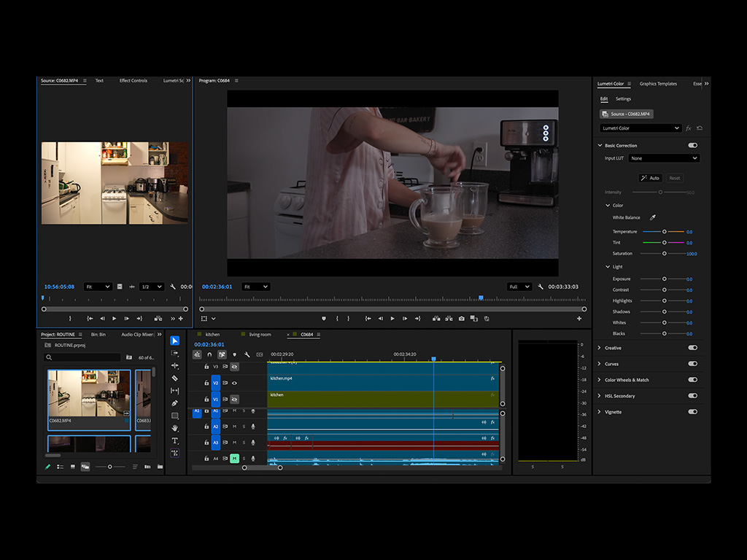Open the Input LUT dropdown

[x=664, y=158]
